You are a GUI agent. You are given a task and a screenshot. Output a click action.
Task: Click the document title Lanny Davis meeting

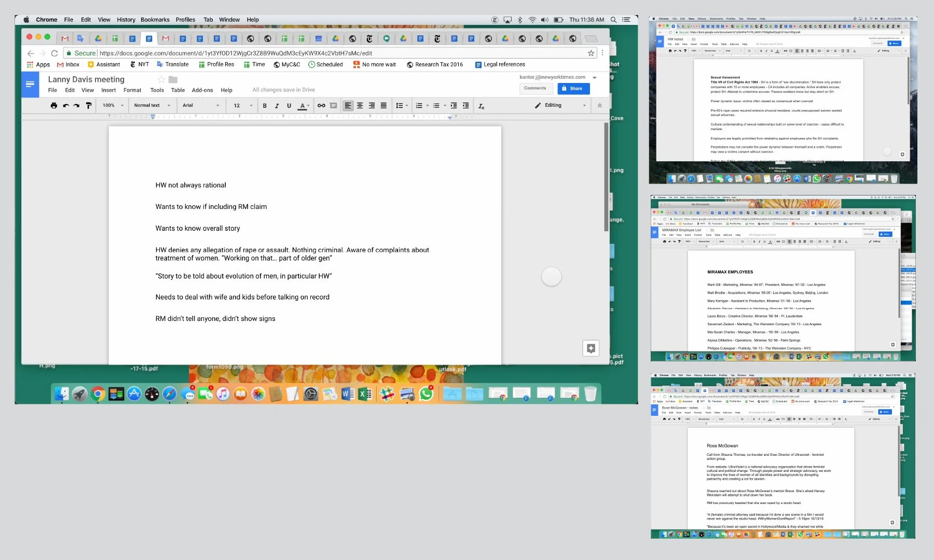pyautogui.click(x=86, y=79)
